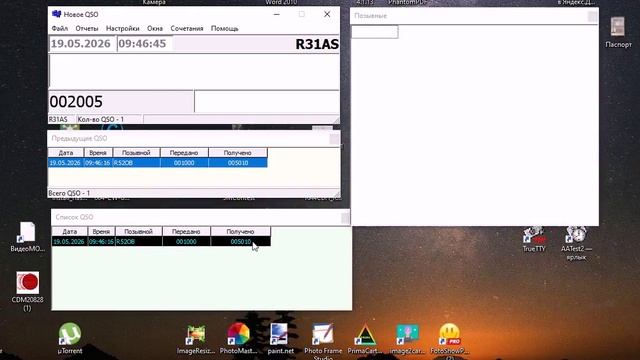
Task: Open the CDM20828 desktop icon
Action: (27, 291)
